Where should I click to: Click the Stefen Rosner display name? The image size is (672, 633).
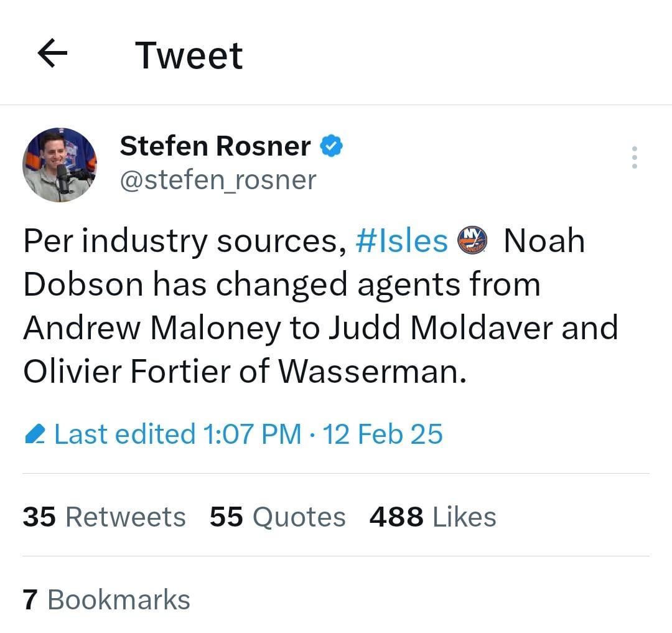[x=215, y=145]
